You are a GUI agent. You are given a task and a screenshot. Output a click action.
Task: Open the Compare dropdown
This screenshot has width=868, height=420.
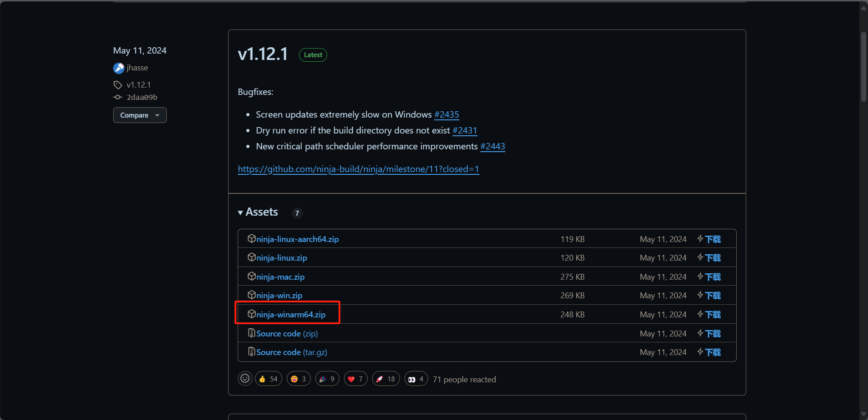coord(140,115)
